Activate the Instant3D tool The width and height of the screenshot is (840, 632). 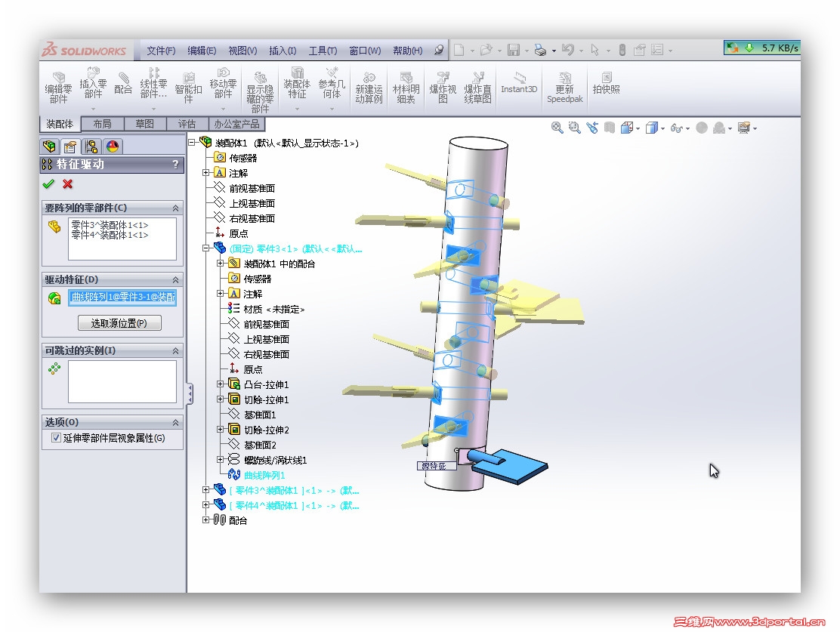(x=518, y=83)
